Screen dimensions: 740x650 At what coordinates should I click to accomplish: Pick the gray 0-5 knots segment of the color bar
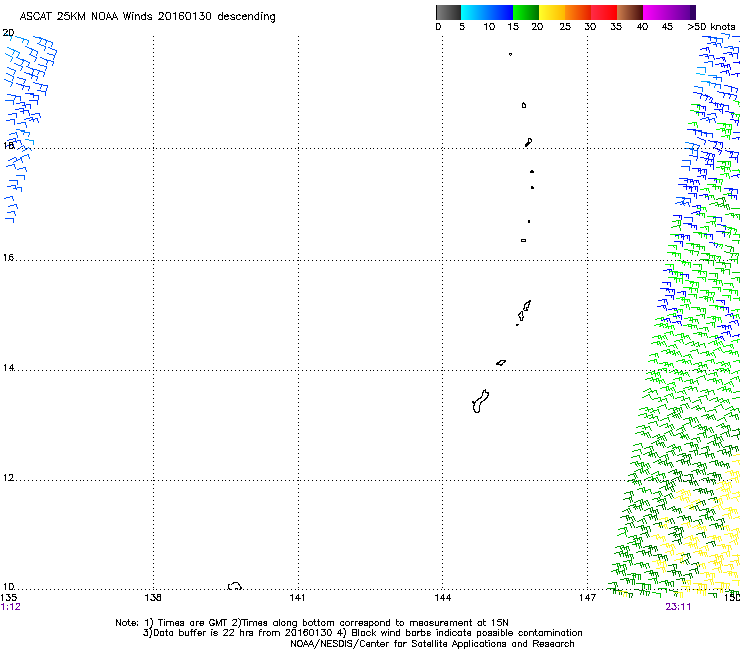[448, 12]
